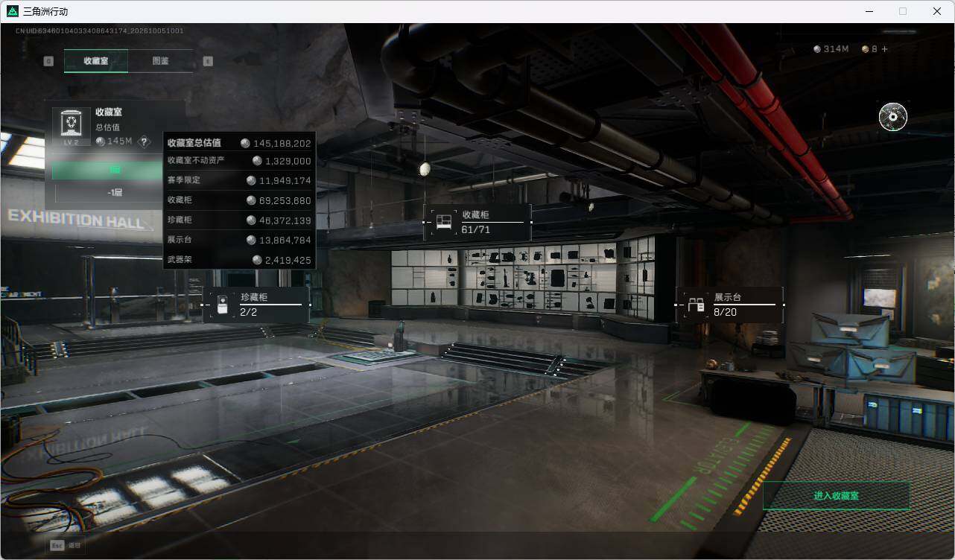The image size is (955, 560).
Task: Click the 314M silver coin balance
Action: point(831,49)
